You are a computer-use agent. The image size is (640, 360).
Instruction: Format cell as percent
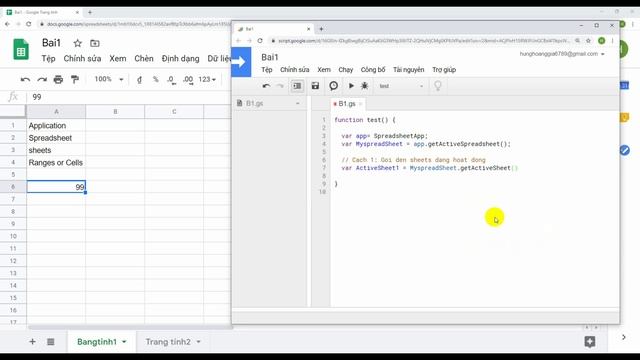(156, 80)
